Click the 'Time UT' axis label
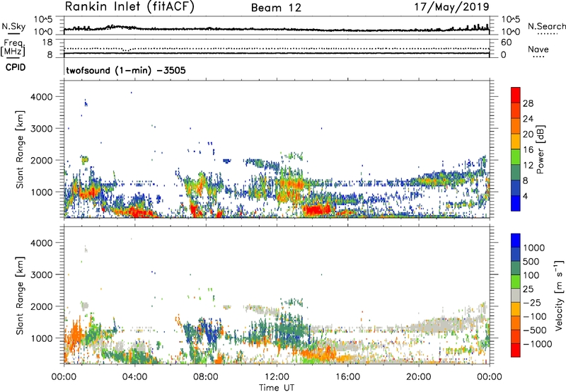 277,387
